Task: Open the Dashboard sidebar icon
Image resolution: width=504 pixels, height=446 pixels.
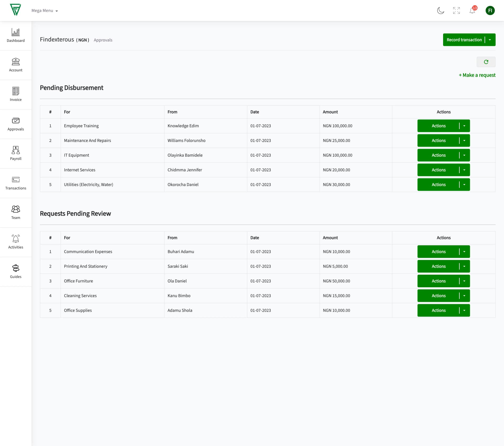Action: [16, 35]
